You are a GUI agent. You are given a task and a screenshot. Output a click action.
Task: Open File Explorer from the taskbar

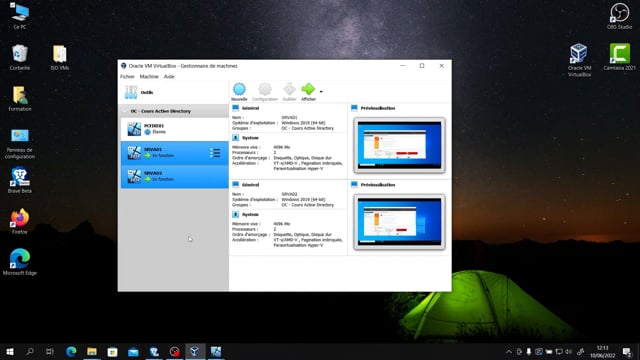coord(92,351)
